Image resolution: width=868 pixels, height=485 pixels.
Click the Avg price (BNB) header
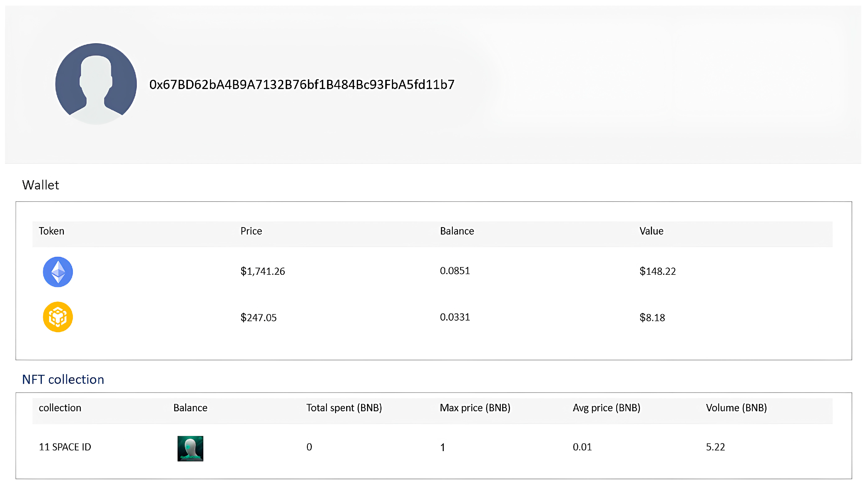pos(606,408)
